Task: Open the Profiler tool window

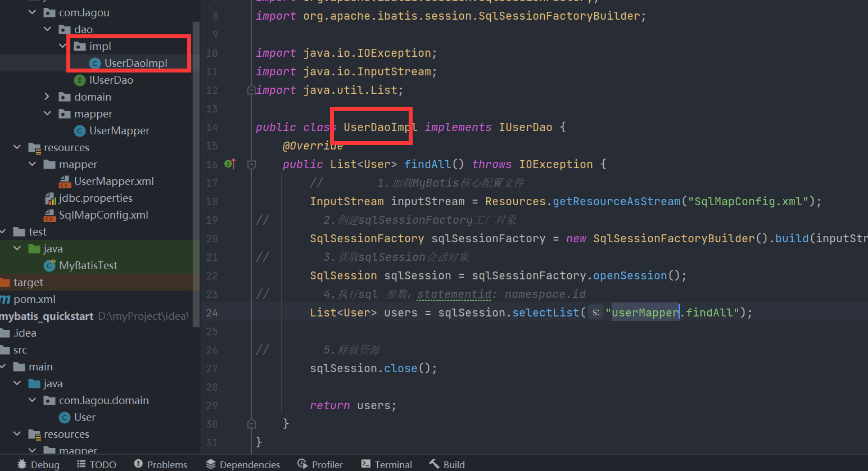Action: coord(320,464)
